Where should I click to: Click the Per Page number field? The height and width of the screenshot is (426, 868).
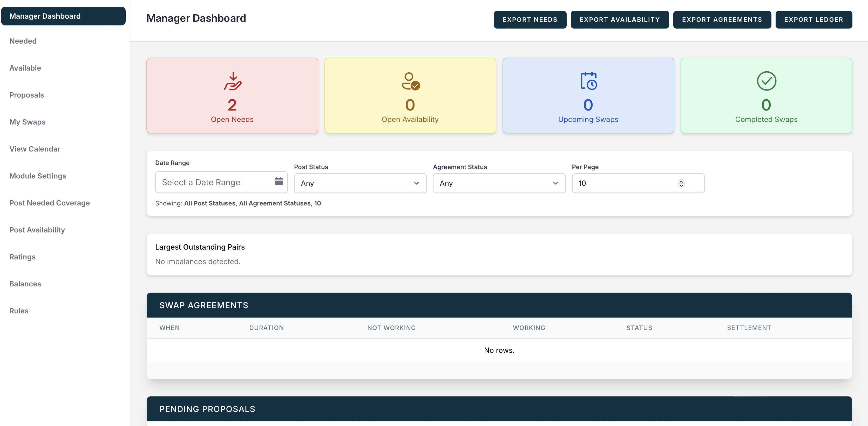point(623,183)
